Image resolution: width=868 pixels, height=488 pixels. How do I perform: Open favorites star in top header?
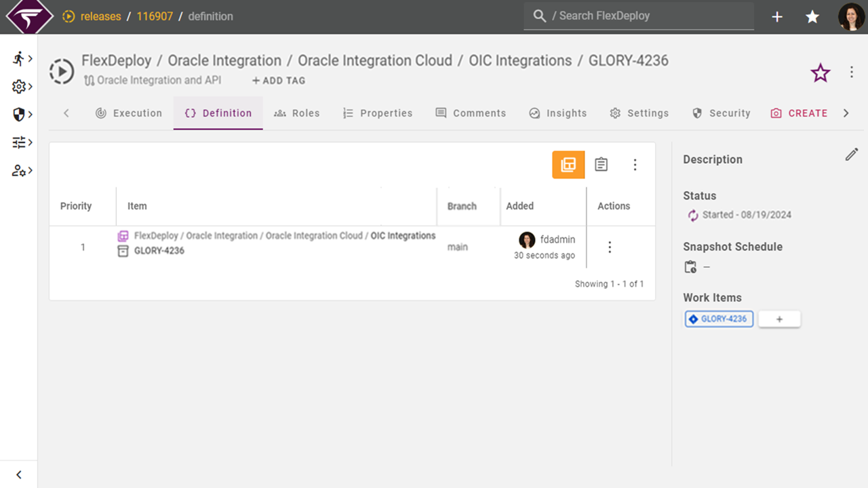pyautogui.click(x=812, y=17)
